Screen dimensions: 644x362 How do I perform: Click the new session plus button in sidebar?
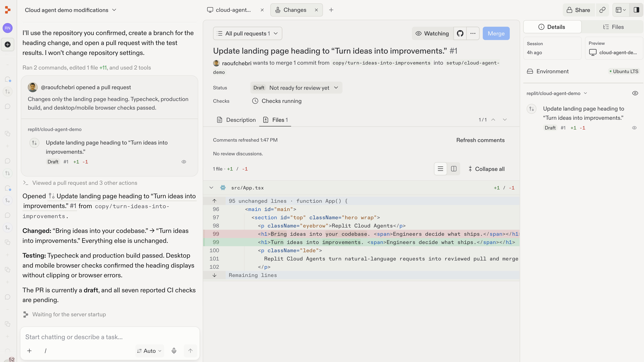(8, 44)
